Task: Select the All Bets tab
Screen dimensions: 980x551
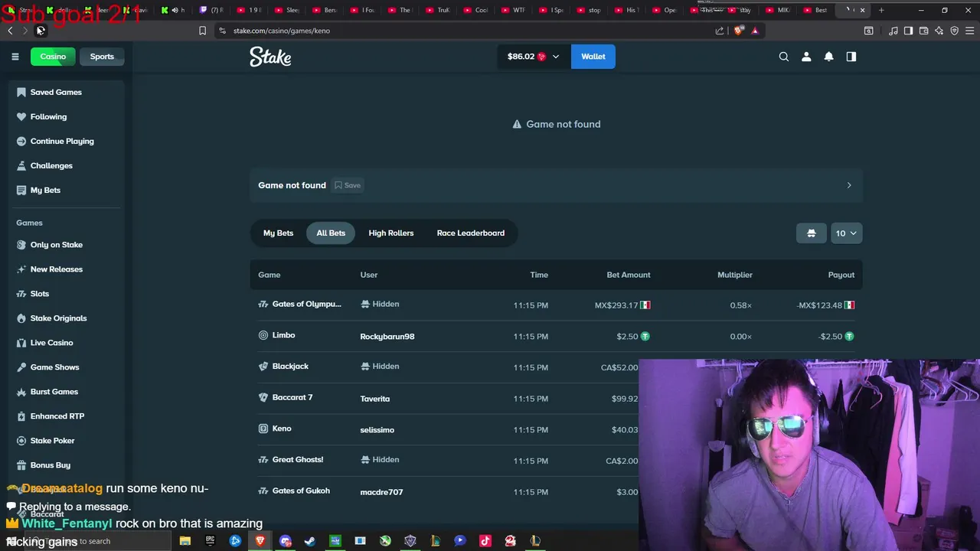Action: (331, 233)
